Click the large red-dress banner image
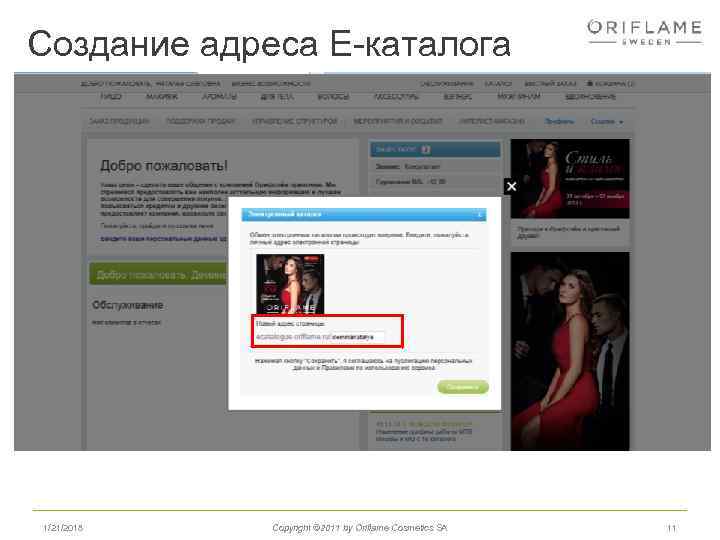 point(570,351)
